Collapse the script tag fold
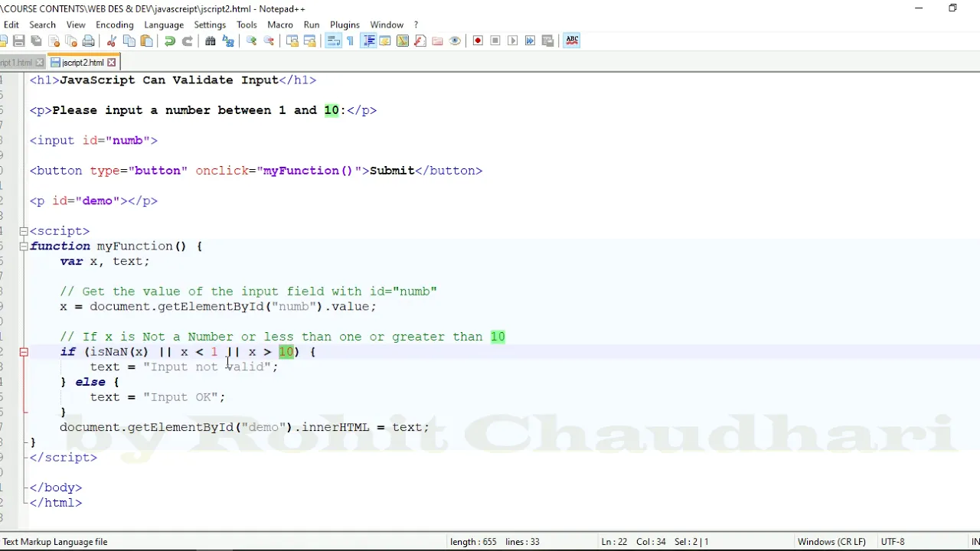Image resolution: width=980 pixels, height=551 pixels. [24, 231]
